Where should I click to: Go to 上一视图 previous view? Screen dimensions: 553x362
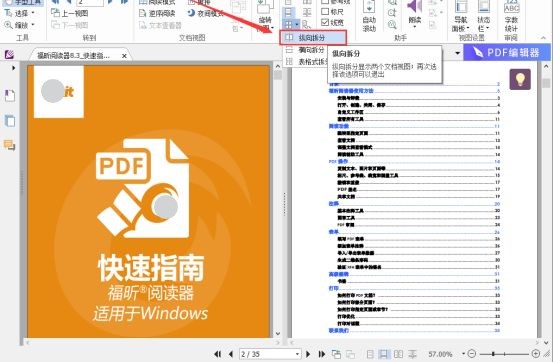(70, 13)
